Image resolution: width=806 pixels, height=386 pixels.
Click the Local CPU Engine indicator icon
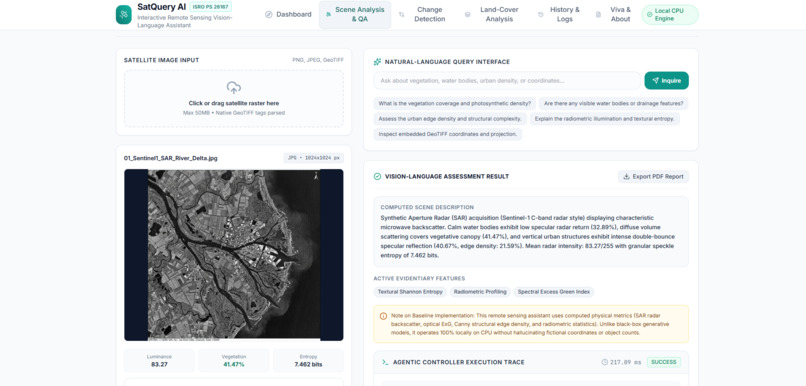tap(650, 14)
